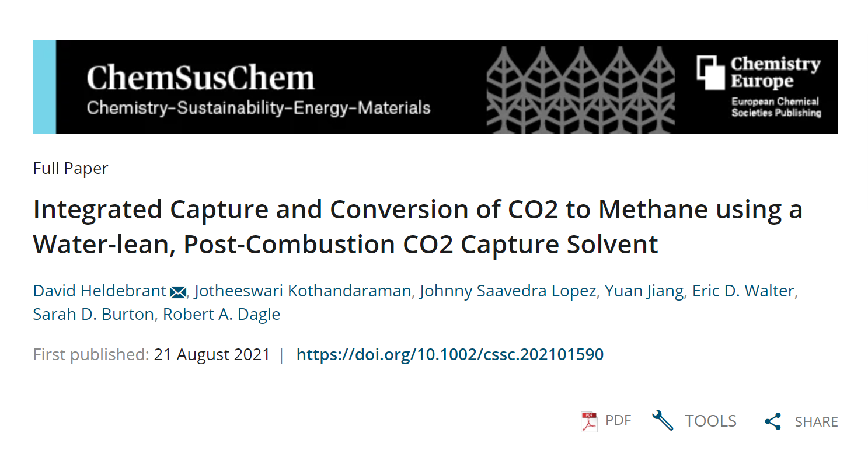View author Eric D. Walter
The width and height of the screenshot is (868, 450).
(743, 291)
